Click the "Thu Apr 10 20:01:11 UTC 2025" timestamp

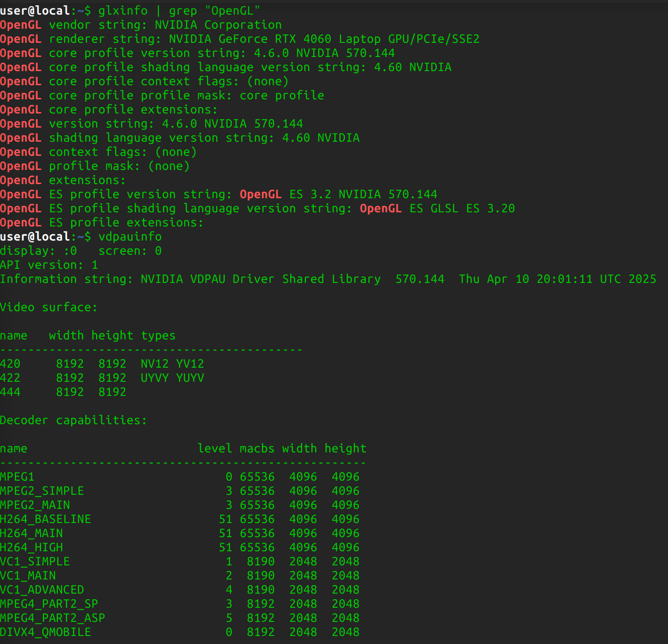click(557, 279)
